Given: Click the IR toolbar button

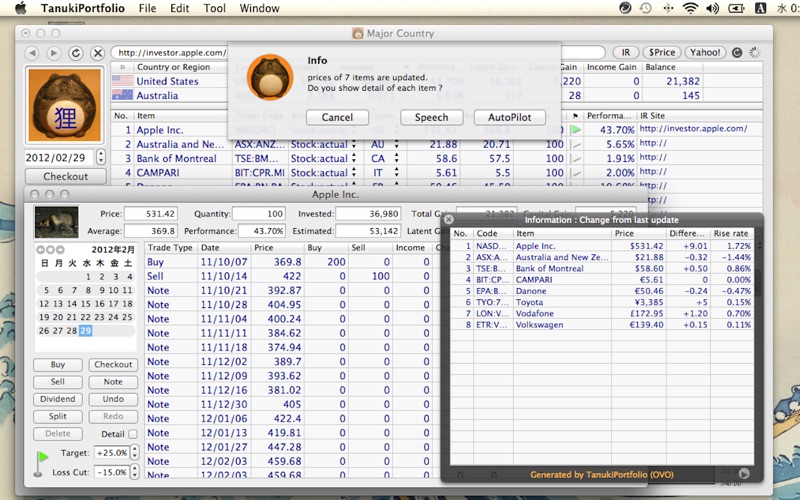Looking at the screenshot, I should coord(626,53).
